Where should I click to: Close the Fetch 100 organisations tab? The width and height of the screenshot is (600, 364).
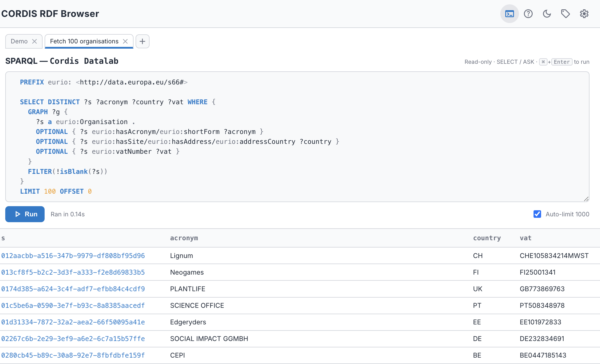click(125, 41)
